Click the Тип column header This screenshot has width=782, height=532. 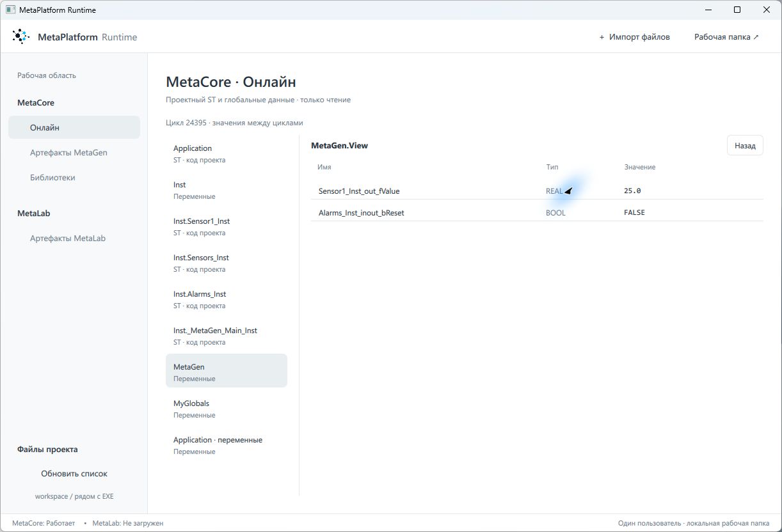[x=552, y=167]
